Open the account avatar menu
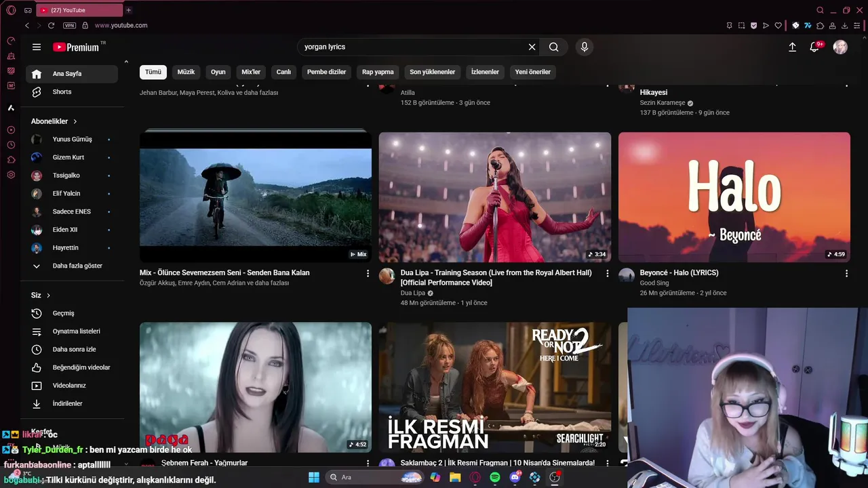 pos(840,47)
